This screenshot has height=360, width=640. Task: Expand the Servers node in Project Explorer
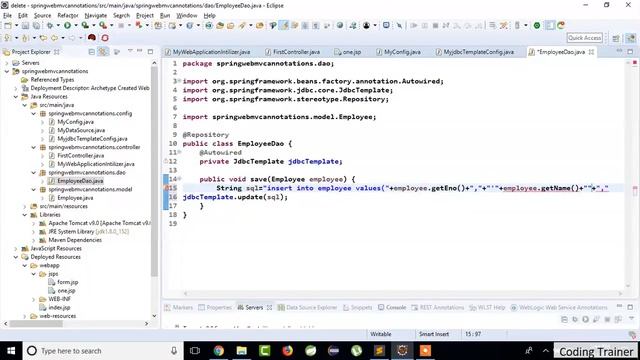tap(7, 63)
